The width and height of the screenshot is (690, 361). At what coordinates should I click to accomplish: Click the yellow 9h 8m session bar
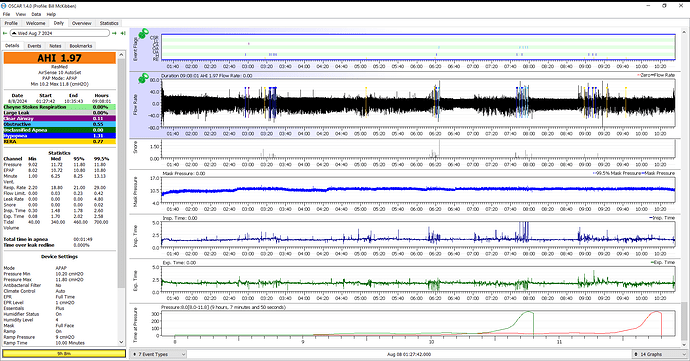click(64, 354)
